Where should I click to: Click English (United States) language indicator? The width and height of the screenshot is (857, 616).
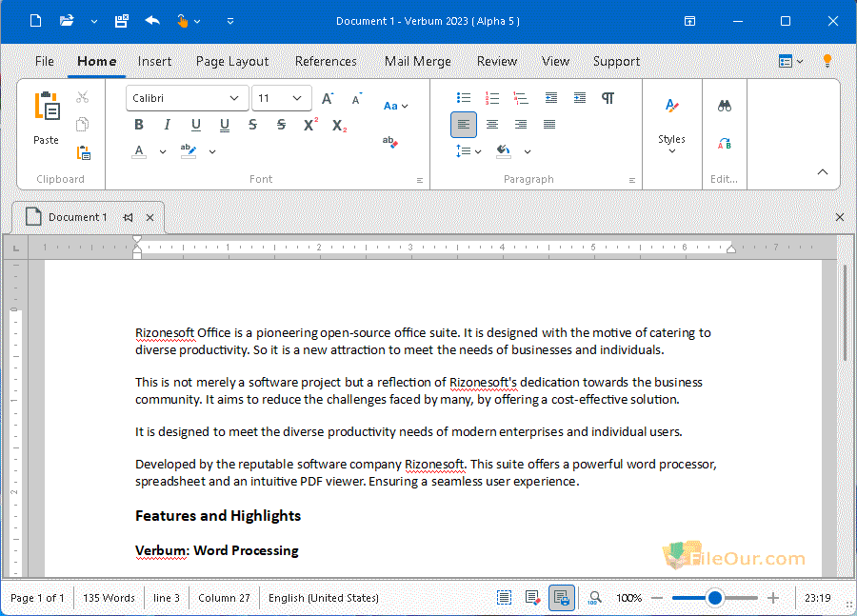(324, 598)
